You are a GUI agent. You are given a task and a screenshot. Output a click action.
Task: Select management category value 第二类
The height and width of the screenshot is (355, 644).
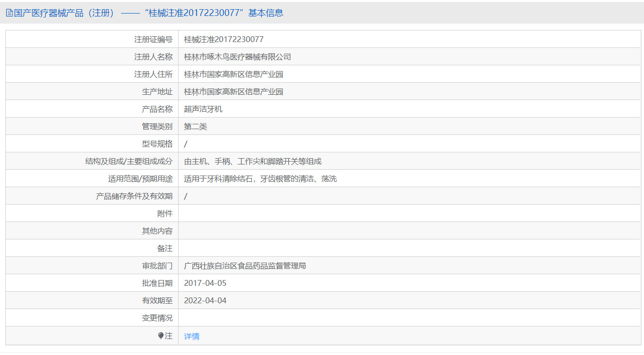pos(196,126)
